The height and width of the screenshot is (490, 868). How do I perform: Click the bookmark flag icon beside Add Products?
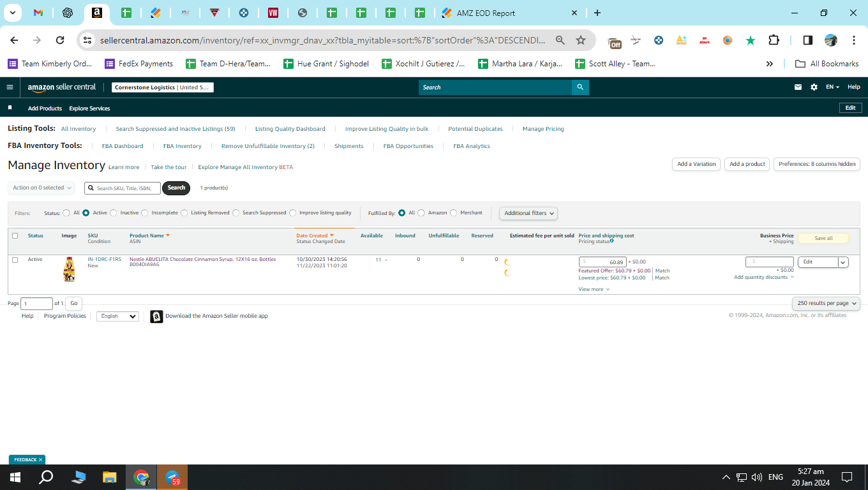point(10,108)
